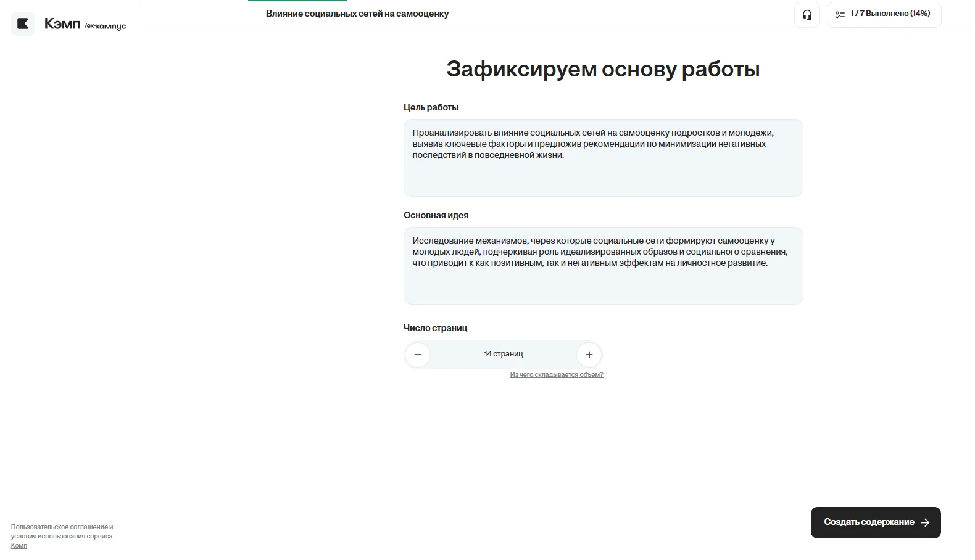The width and height of the screenshot is (975, 560).
Task: Click the ex-кампус brand text
Action: click(105, 26)
